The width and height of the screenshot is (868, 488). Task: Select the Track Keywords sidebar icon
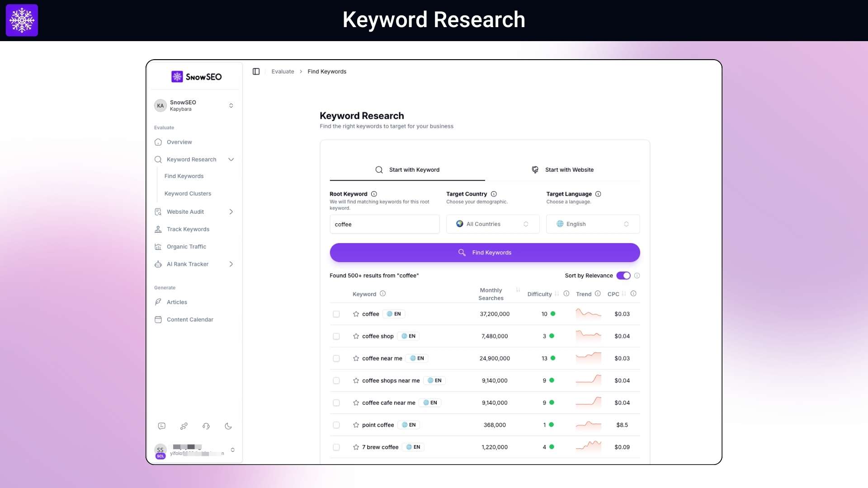pos(158,229)
